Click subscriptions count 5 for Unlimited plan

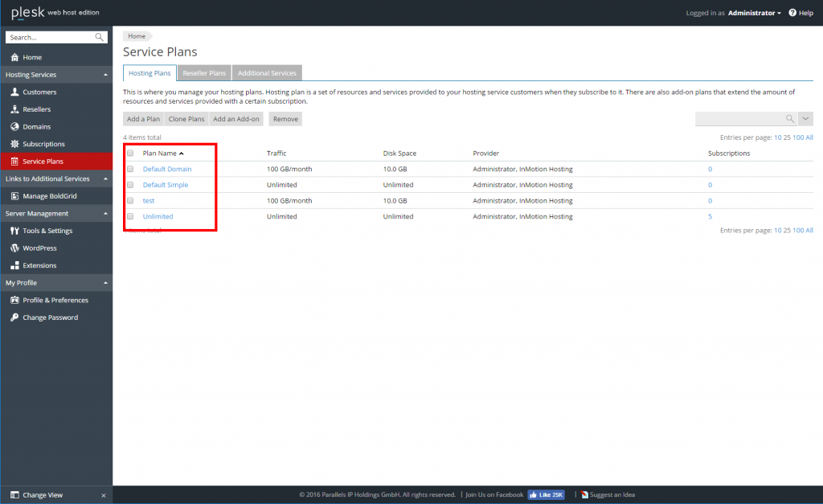710,216
